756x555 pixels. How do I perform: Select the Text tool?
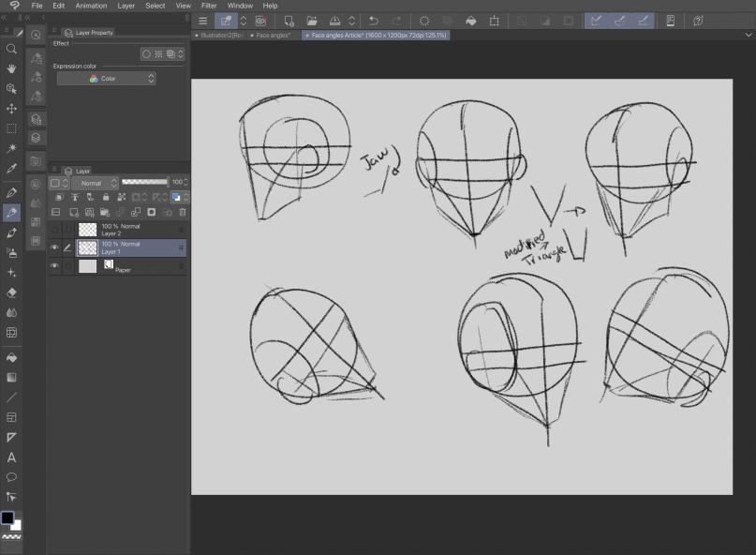pyautogui.click(x=11, y=457)
